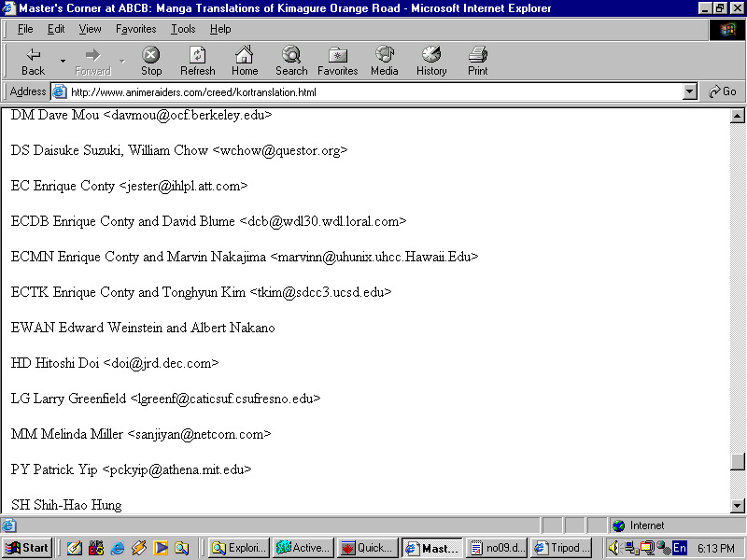747x560 pixels.
Task: Click the pencil Quick Launch icon
Action: coord(138,548)
